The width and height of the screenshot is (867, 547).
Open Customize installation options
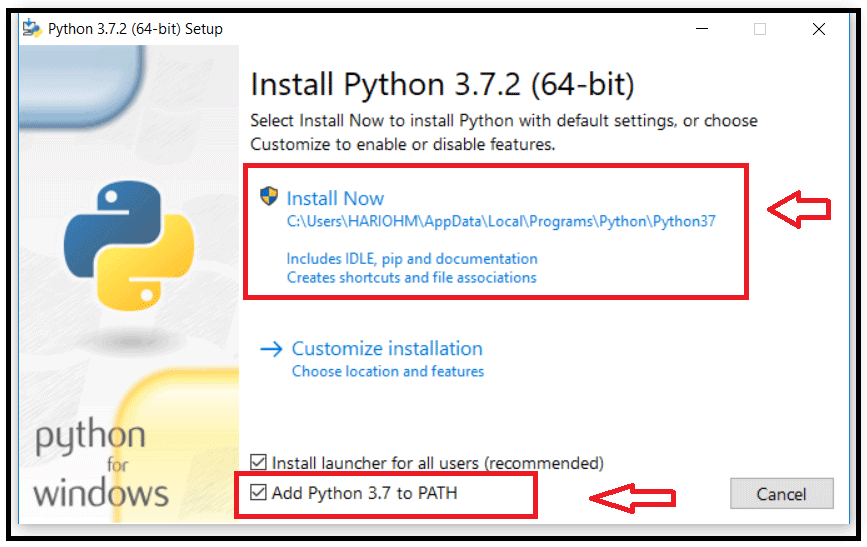tap(387, 349)
